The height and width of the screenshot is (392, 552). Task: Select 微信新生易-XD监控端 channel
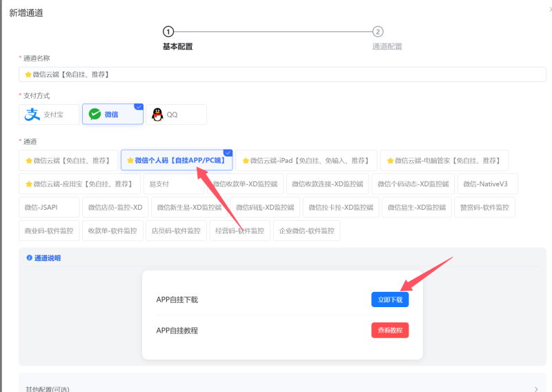189,207
